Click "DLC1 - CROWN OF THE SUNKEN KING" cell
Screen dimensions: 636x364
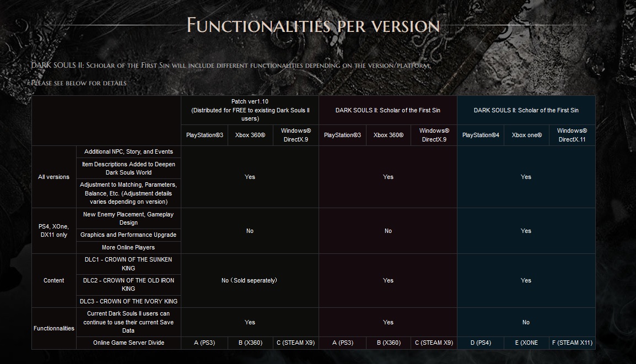[128, 264]
